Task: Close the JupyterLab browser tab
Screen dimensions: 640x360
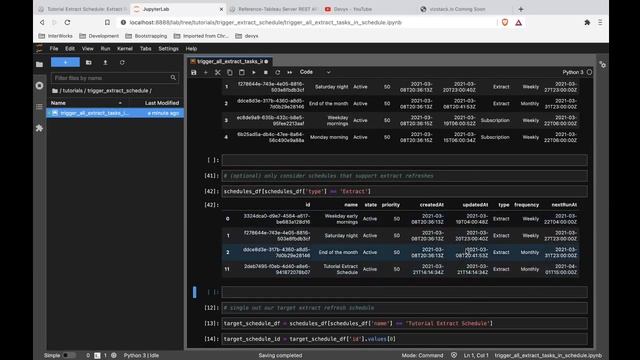Action: point(221,9)
